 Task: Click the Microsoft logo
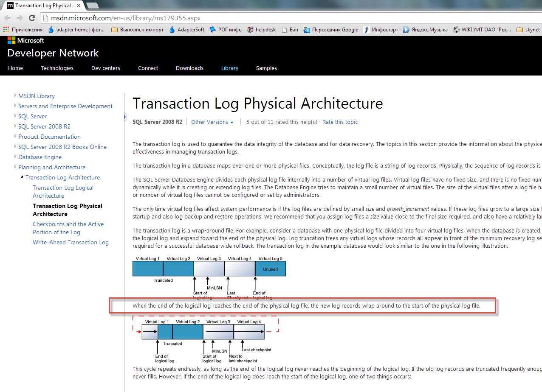coord(26,41)
